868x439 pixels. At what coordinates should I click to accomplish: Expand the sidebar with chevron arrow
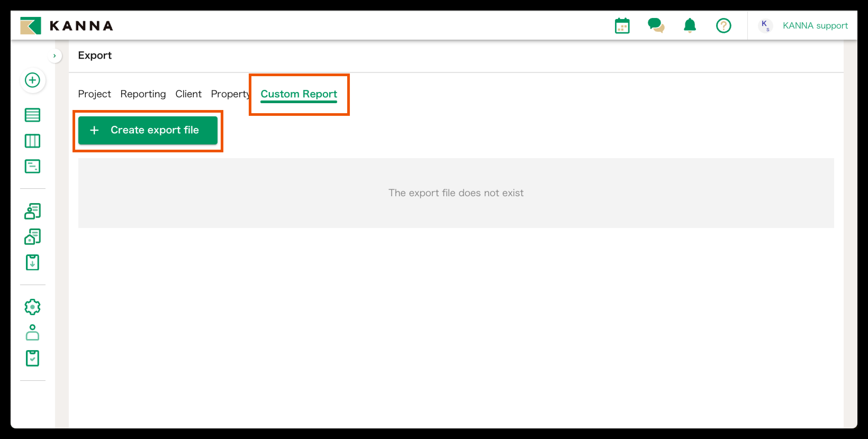55,56
